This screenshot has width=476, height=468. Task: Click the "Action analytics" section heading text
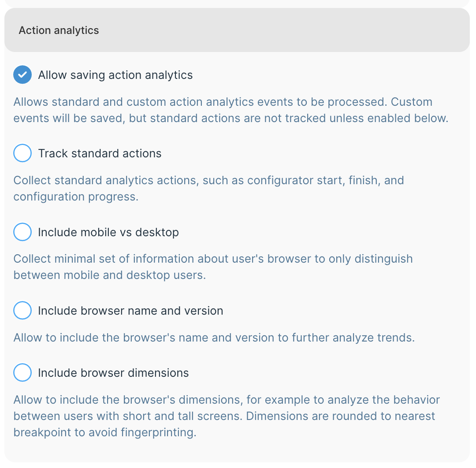click(x=59, y=30)
